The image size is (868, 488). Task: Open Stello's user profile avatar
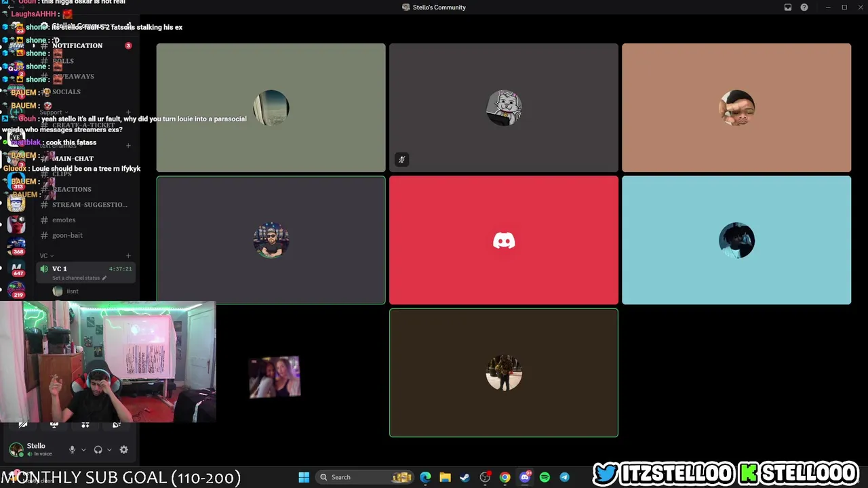[x=16, y=449]
